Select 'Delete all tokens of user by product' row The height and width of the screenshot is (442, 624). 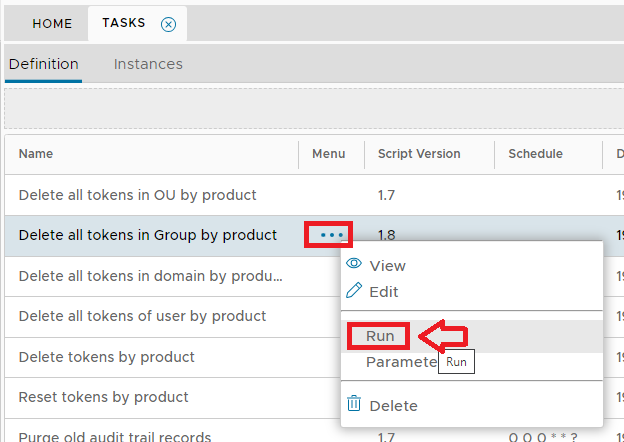[142, 316]
